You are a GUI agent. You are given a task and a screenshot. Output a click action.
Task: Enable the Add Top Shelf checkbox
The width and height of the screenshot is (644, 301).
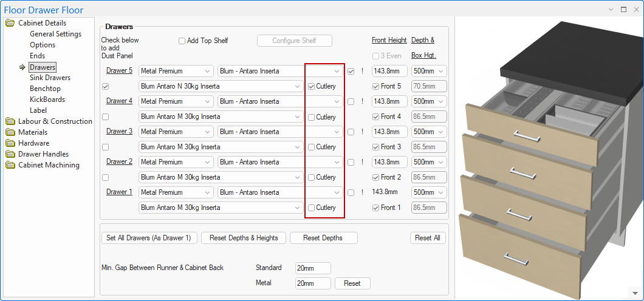182,41
